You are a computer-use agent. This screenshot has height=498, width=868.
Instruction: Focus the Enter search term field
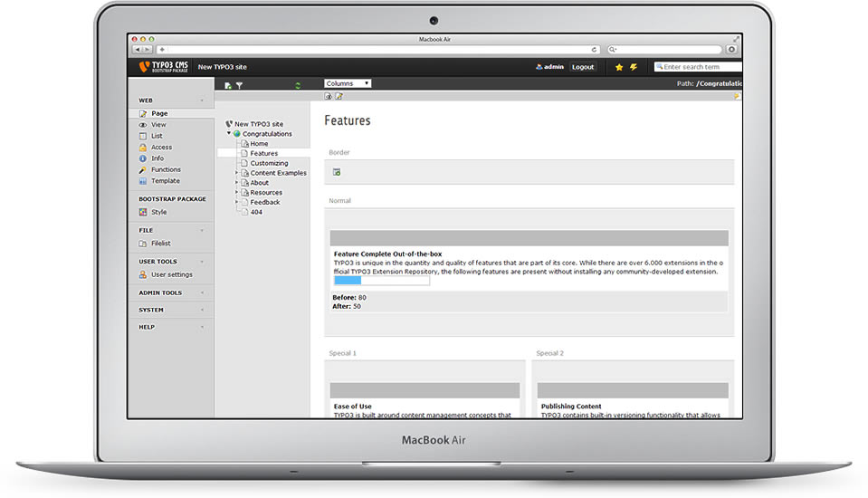pyautogui.click(x=698, y=67)
